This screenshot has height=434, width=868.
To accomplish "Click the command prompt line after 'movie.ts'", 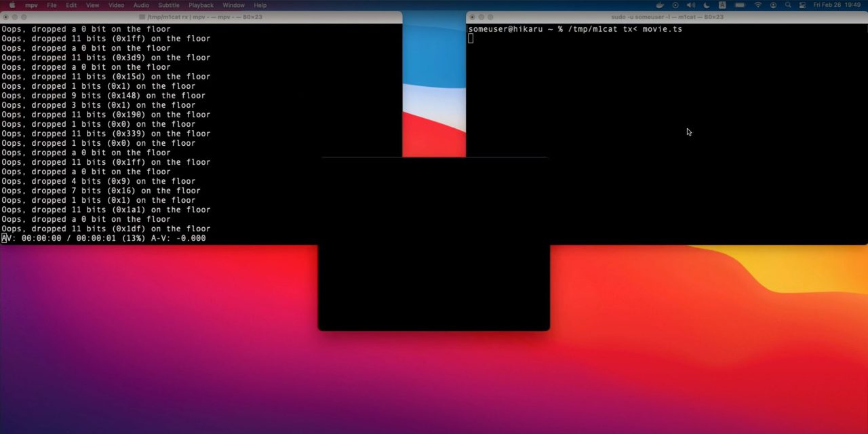I will point(471,39).
